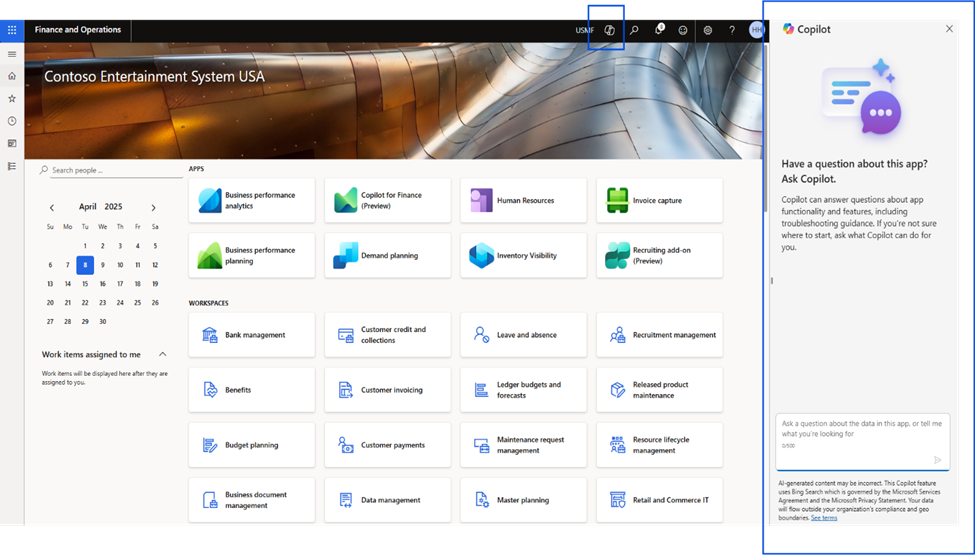Click USMF company selector
This screenshot has height=555, width=975.
point(585,30)
